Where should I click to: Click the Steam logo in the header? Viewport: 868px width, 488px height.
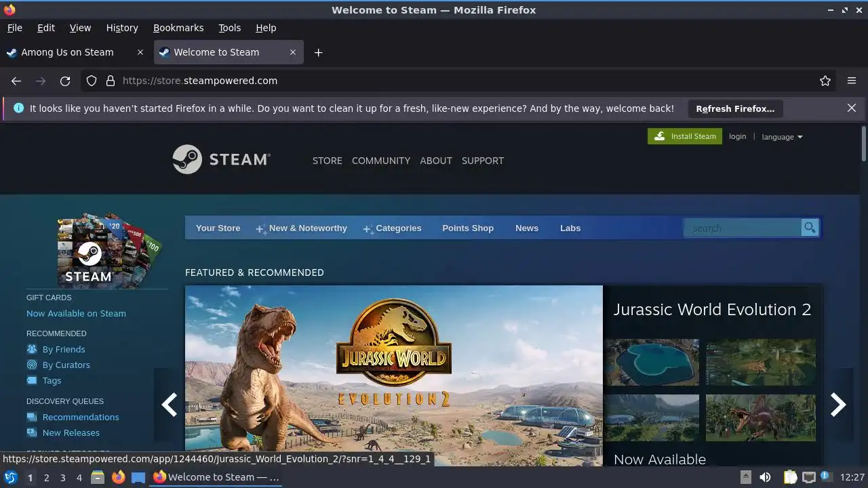(x=221, y=159)
